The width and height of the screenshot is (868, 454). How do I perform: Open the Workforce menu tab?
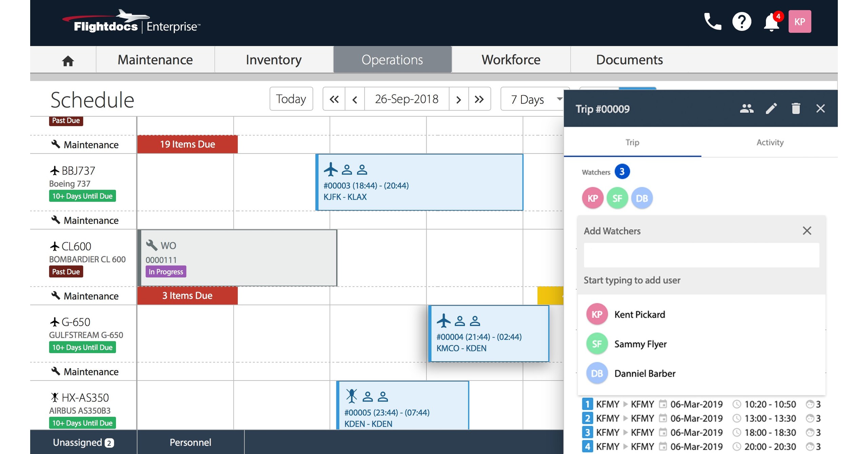[x=511, y=60]
